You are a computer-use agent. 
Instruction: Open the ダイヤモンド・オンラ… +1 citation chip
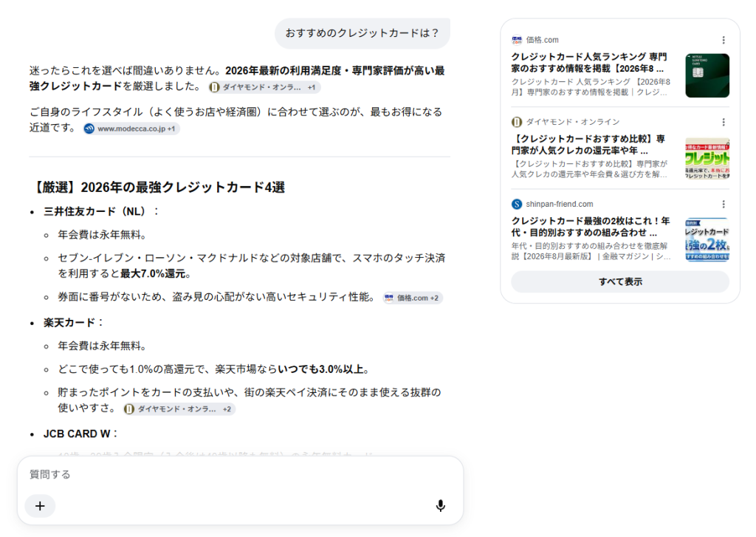tap(264, 87)
